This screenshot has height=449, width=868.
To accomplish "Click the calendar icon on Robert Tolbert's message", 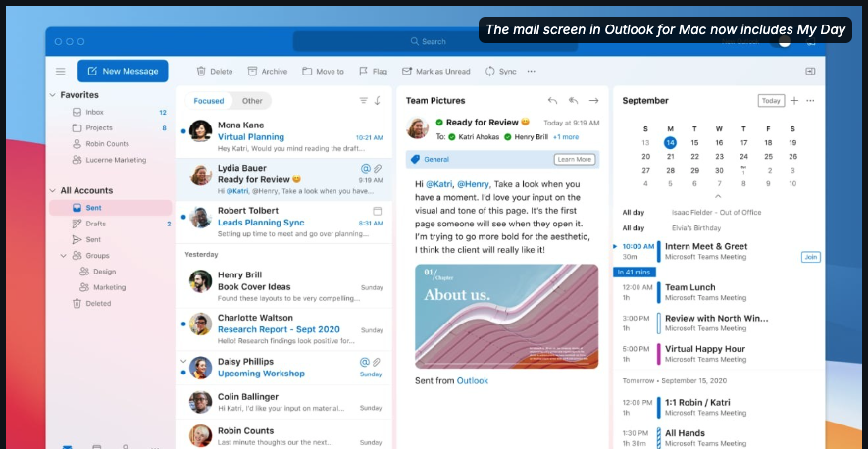I will (x=378, y=211).
